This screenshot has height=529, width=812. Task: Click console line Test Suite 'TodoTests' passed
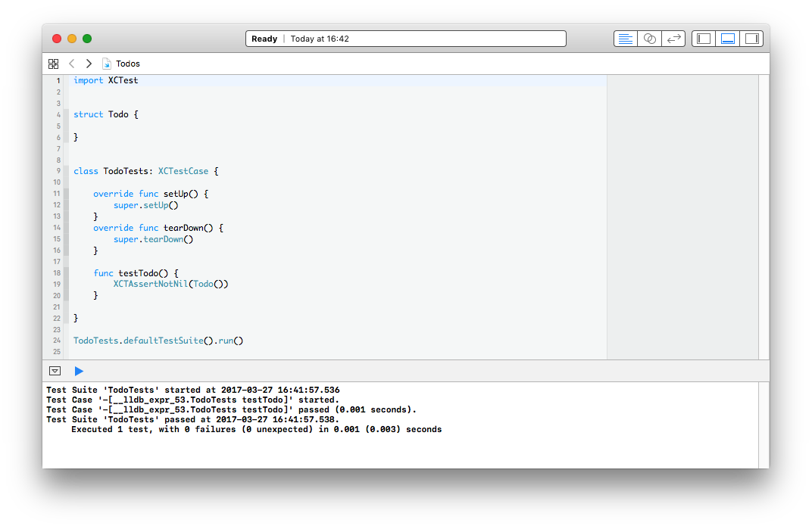pyautogui.click(x=192, y=420)
